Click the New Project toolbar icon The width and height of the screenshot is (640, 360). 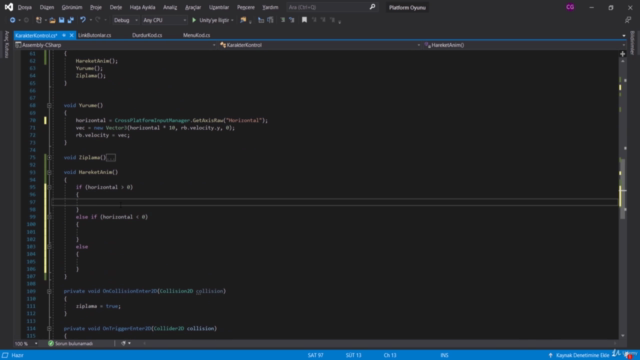point(39,20)
